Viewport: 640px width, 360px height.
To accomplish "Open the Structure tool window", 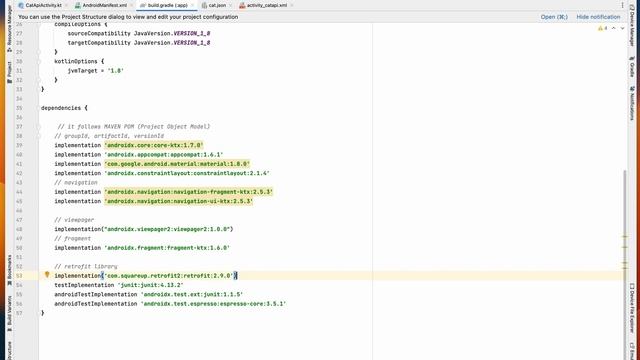I will click(x=9, y=351).
